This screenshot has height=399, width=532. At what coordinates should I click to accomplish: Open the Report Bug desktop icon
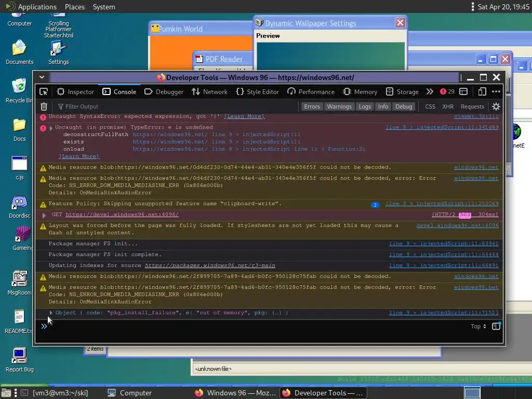coord(19,360)
